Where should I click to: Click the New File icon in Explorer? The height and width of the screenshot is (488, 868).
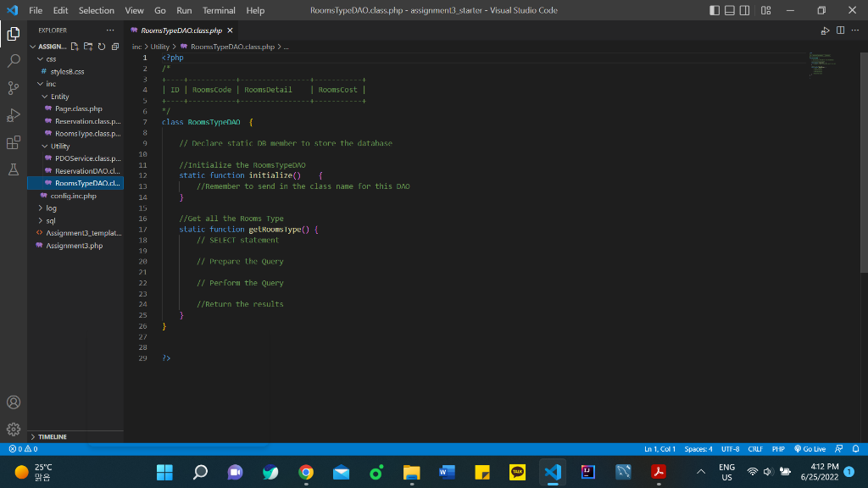click(x=75, y=47)
